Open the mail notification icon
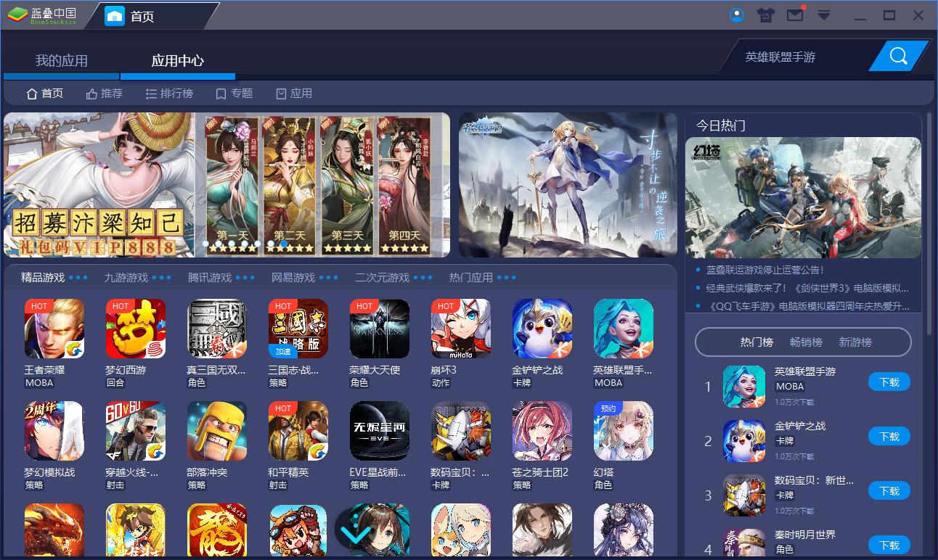 click(x=796, y=15)
